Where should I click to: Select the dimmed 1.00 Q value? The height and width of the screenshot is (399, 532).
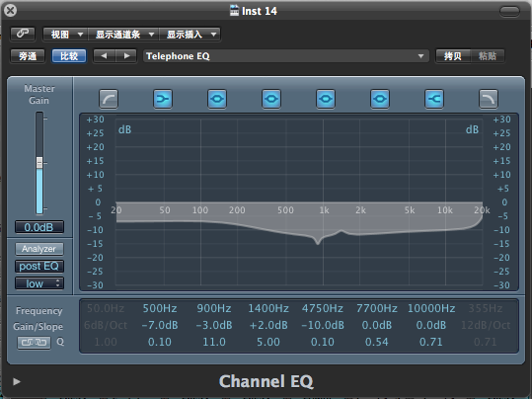point(106,342)
